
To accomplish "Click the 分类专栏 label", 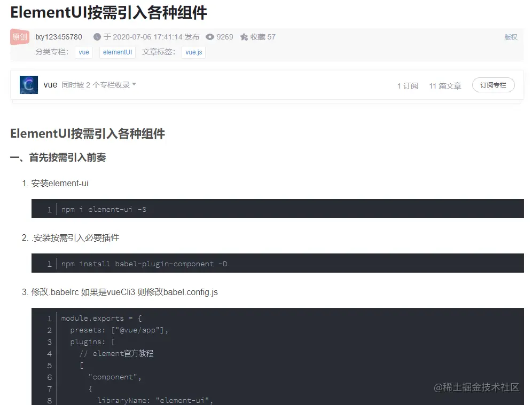I will click(52, 52).
